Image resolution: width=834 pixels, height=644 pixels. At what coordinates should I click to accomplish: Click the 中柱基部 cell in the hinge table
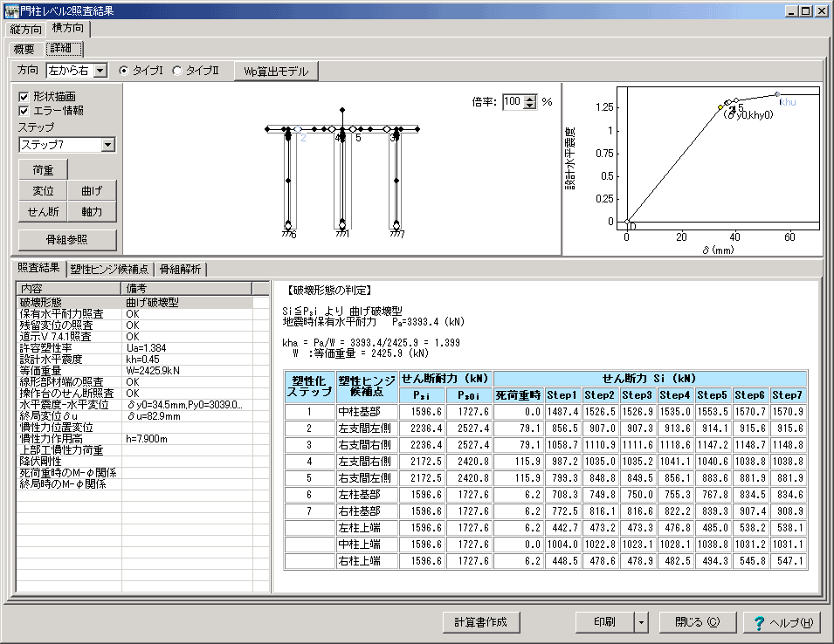(367, 412)
